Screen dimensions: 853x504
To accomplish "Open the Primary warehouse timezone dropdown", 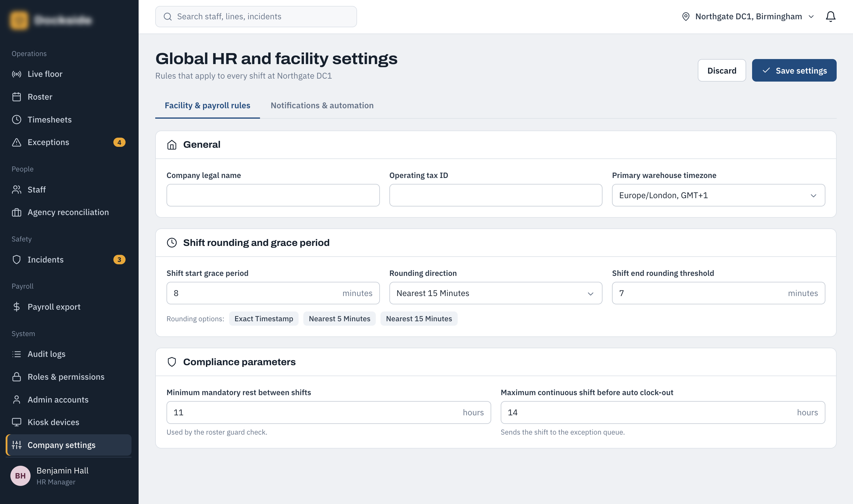I will pyautogui.click(x=718, y=195).
